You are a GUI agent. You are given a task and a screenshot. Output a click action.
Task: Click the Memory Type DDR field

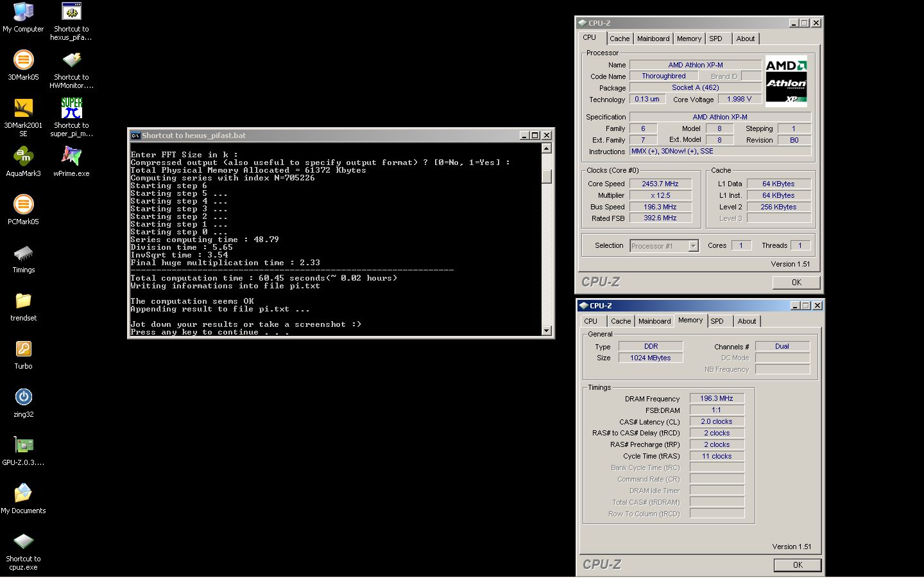pos(651,346)
